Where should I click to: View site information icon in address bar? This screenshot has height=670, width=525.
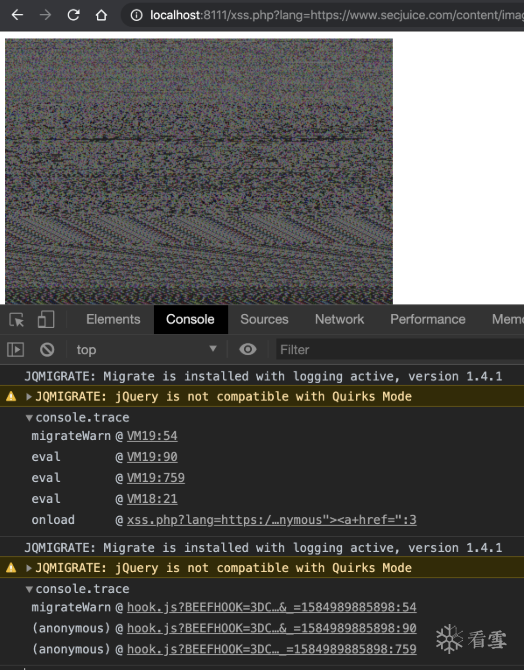136,15
